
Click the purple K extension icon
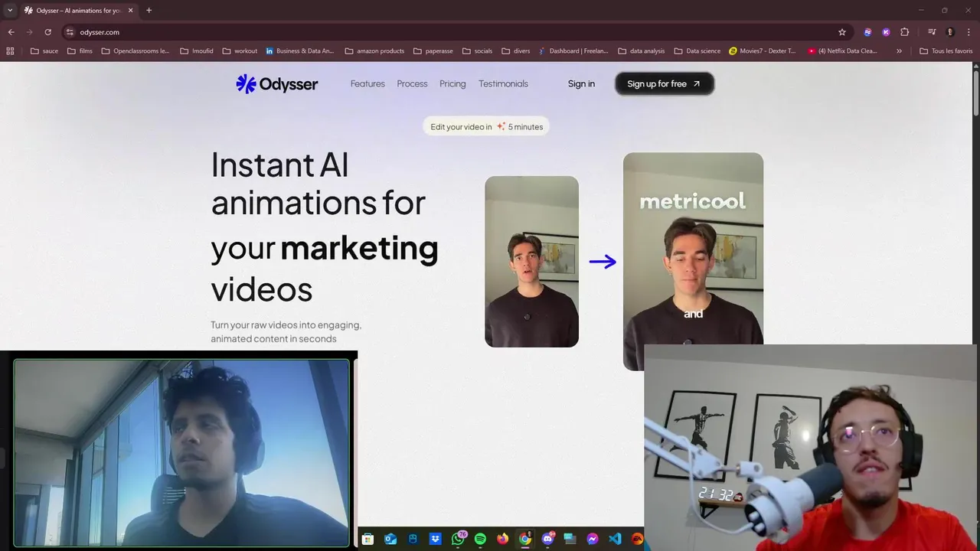click(886, 32)
